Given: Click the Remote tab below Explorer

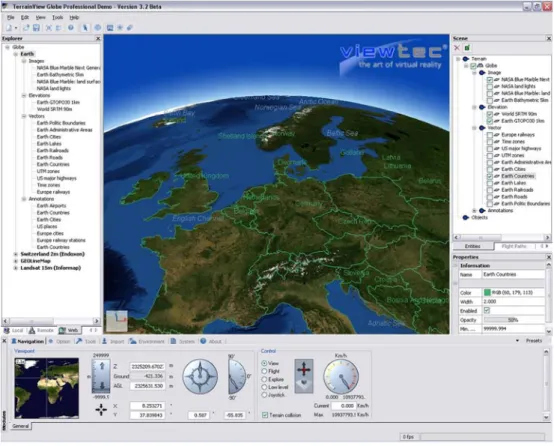Looking at the screenshot, I should tap(42, 330).
